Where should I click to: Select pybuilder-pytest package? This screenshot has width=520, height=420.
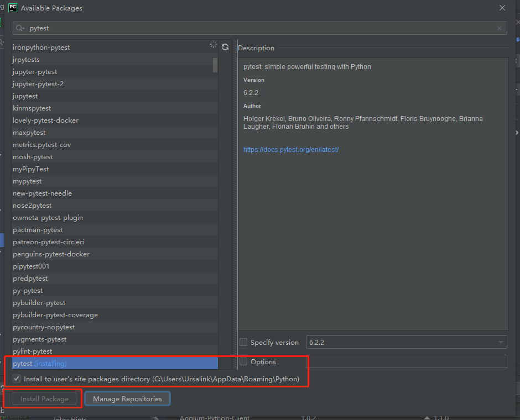point(115,303)
